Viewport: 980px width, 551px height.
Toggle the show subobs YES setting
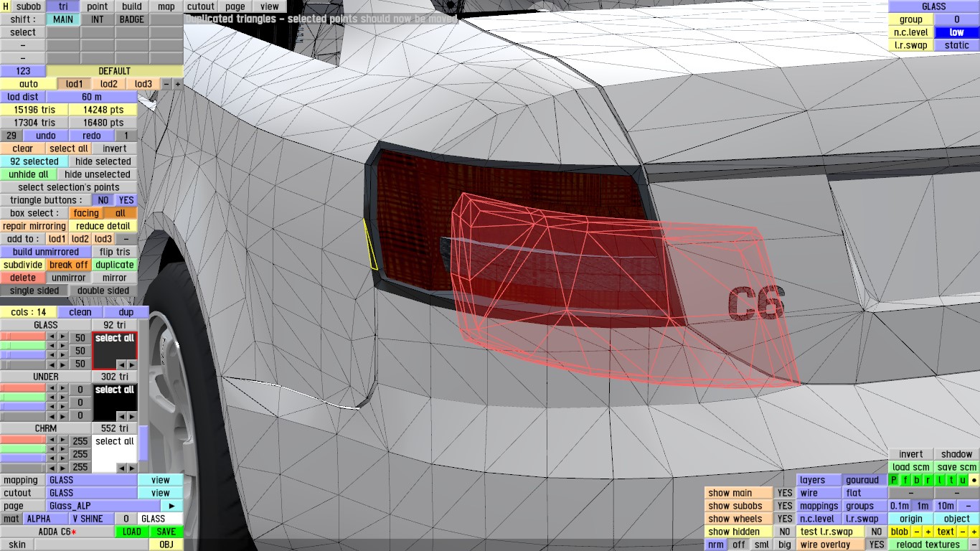(785, 506)
